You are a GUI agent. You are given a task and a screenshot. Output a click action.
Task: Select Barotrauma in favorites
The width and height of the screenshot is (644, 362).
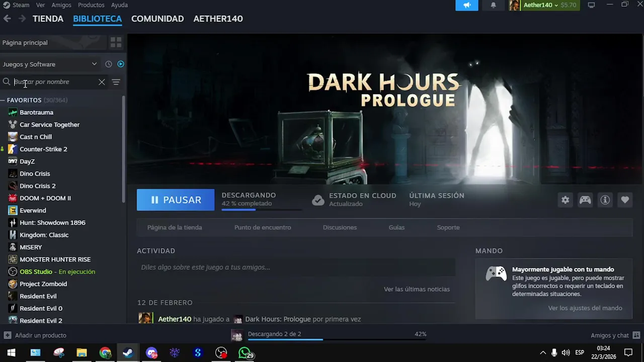click(36, 112)
